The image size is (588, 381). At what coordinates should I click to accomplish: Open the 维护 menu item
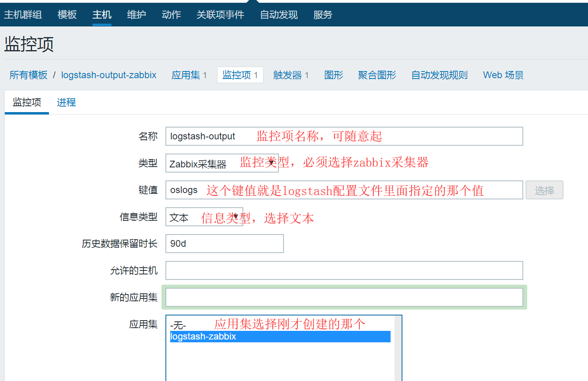[137, 15]
